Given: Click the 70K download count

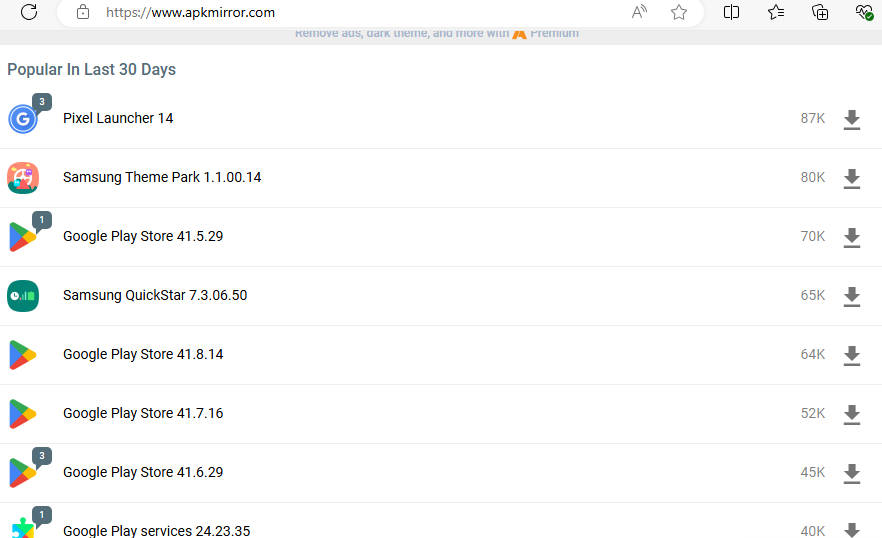Looking at the screenshot, I should (813, 237).
